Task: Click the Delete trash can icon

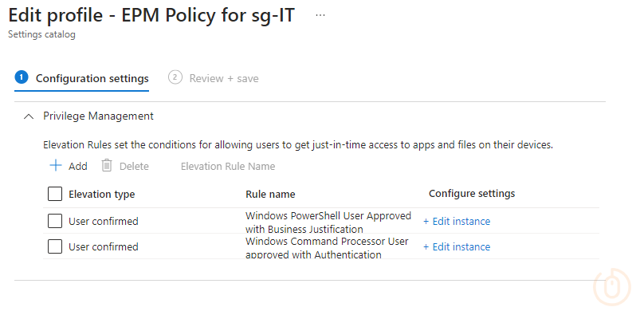Action: pyautogui.click(x=107, y=166)
